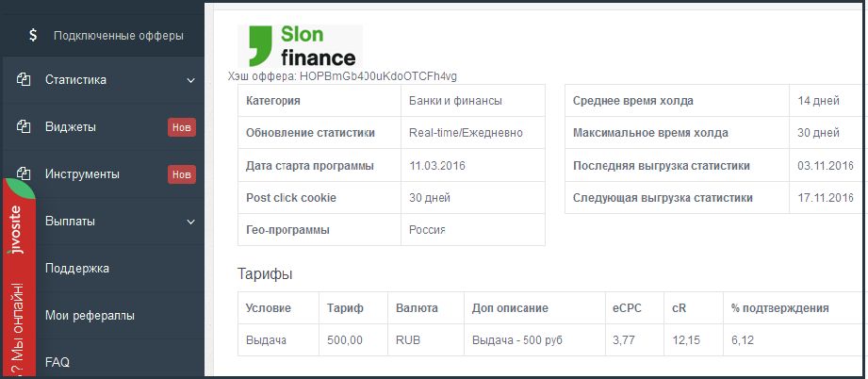
Task: Open the Поддержка menu item
Action: (x=77, y=269)
